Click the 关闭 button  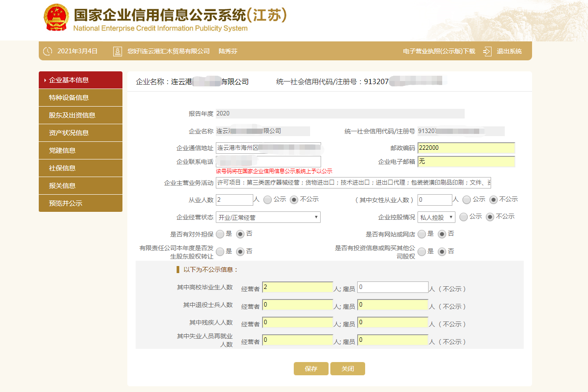348,369
